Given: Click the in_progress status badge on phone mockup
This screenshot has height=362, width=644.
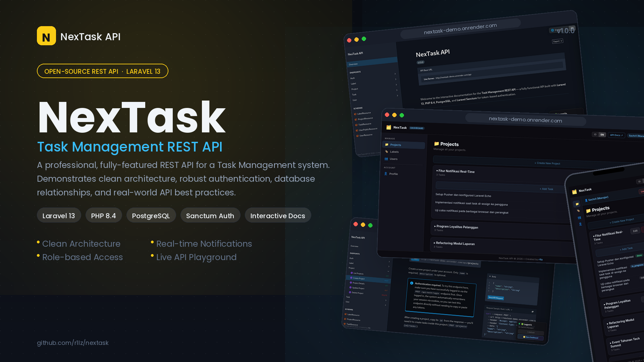Looking at the screenshot, I should 637,265.
